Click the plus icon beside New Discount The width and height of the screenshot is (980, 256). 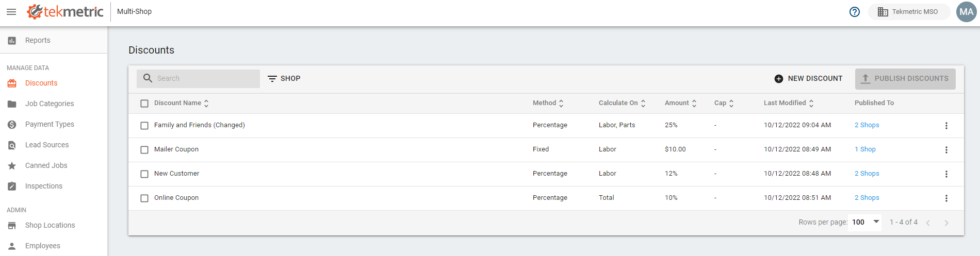(779, 78)
